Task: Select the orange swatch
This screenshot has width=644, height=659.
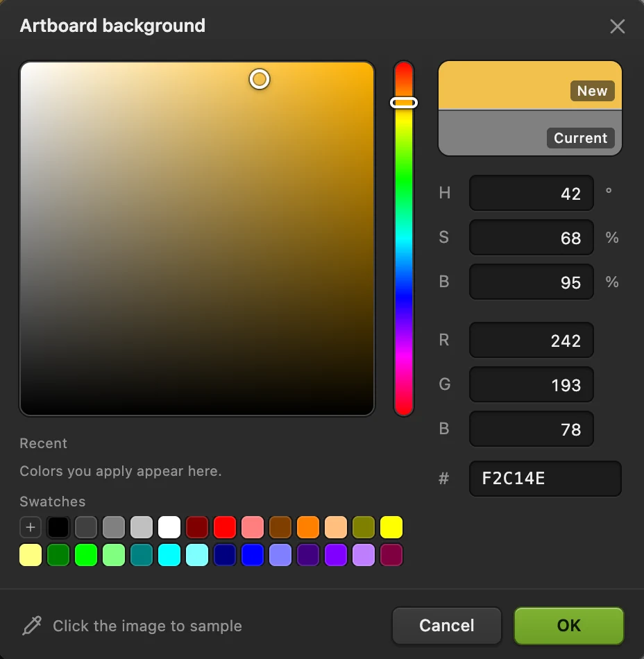Action: [308, 527]
